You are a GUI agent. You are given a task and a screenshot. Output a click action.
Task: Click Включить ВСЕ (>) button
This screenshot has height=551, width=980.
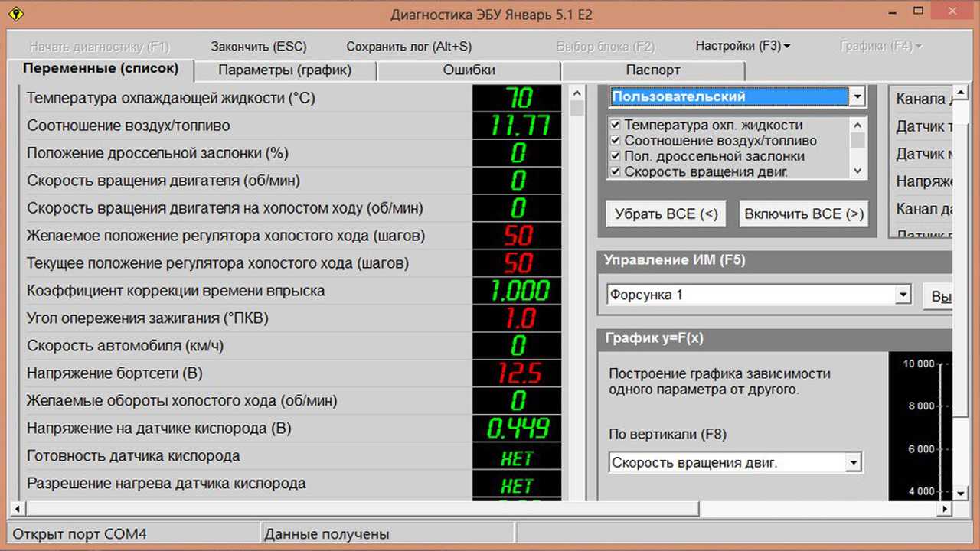click(x=804, y=214)
